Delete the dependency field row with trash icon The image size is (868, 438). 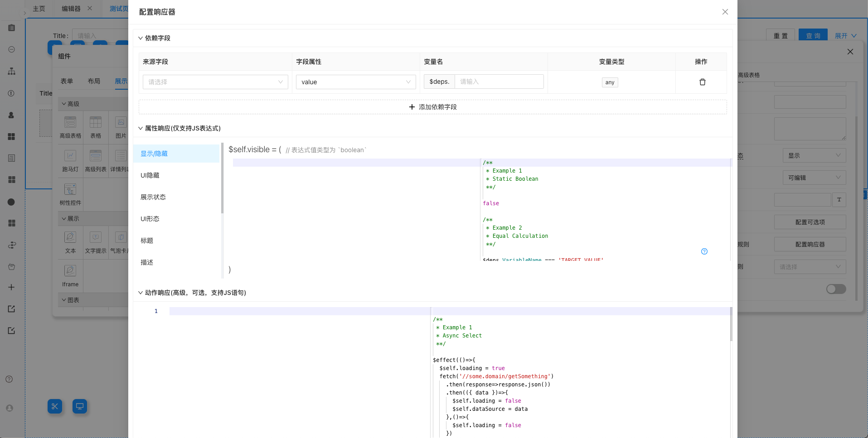(x=702, y=82)
